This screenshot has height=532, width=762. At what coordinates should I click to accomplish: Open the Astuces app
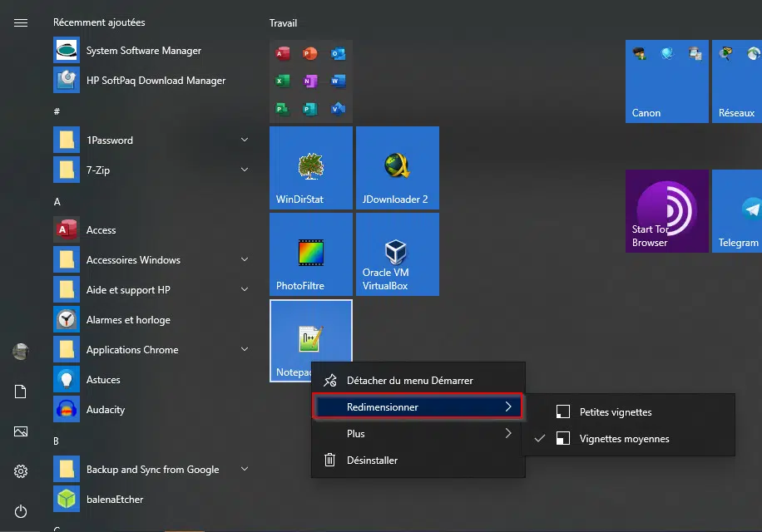(151, 380)
